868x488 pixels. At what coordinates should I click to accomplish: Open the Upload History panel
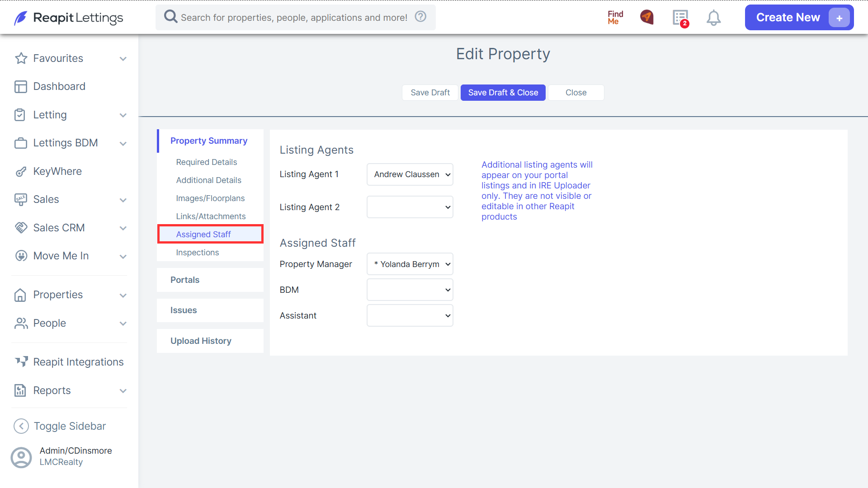pos(210,341)
